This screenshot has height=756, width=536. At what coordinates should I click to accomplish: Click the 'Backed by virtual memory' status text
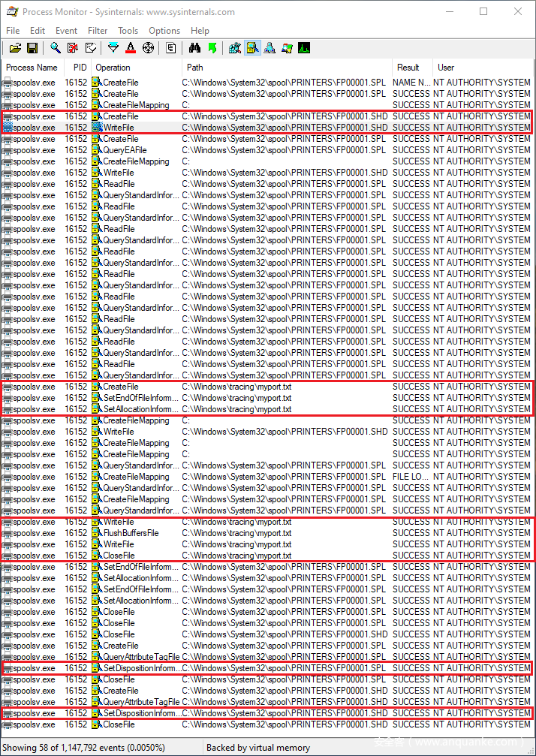pyautogui.click(x=258, y=747)
